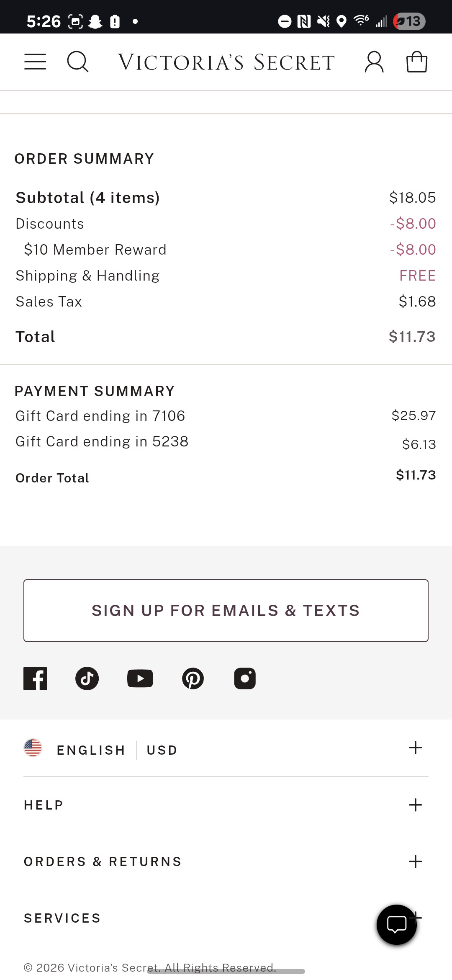Visit the Facebook page icon
Screen dimensions: 452x980
[x=35, y=678]
